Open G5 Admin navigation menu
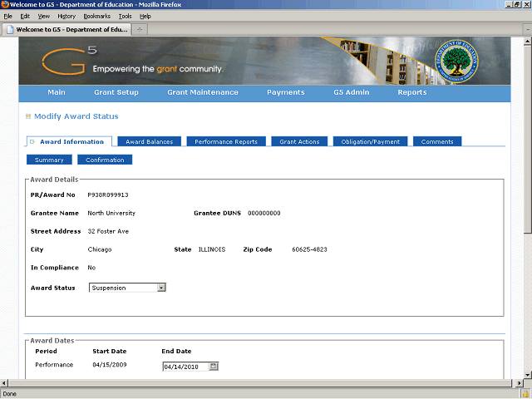Screen dimensions: 532x399 (x=351, y=92)
